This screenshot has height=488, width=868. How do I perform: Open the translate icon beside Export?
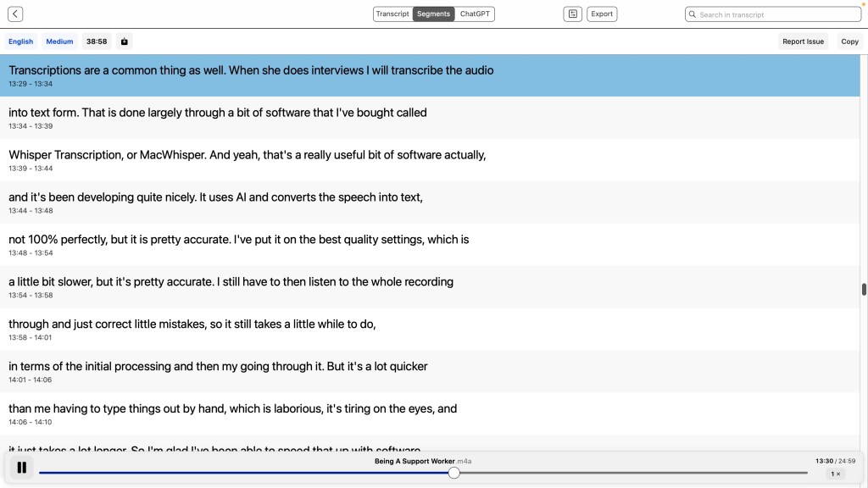point(572,14)
